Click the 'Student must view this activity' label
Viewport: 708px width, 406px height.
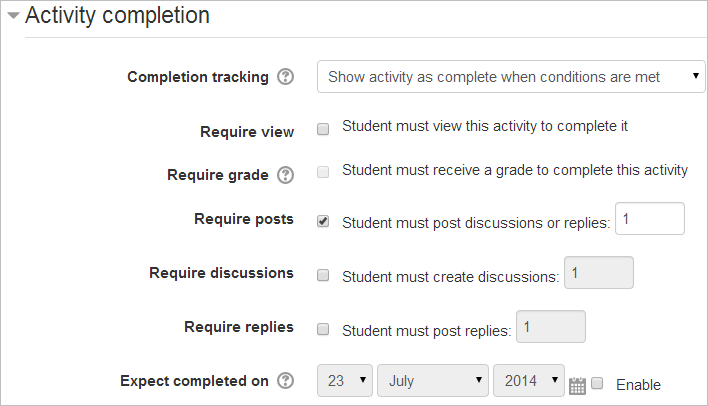pos(485,127)
